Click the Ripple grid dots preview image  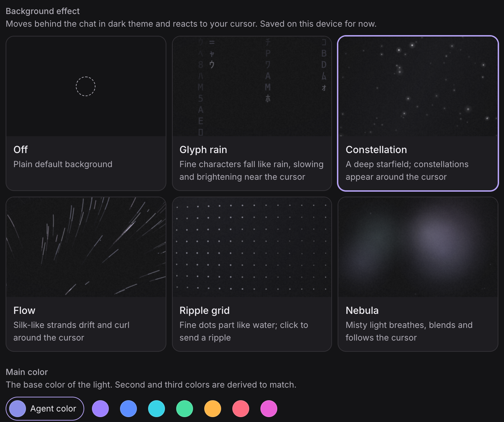(x=252, y=247)
